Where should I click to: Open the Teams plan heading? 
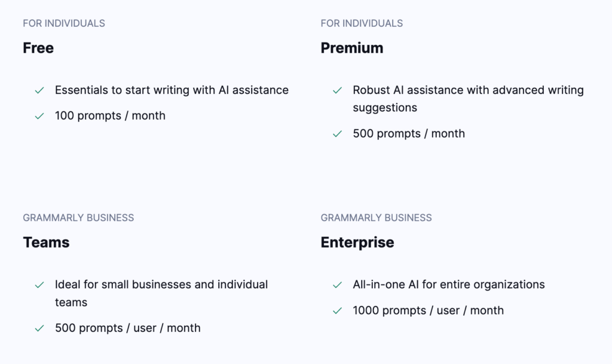(46, 242)
